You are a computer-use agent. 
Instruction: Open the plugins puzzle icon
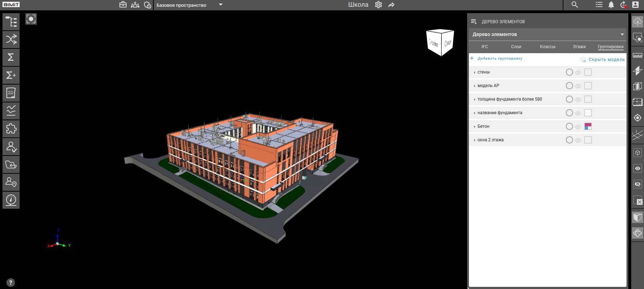tap(11, 129)
